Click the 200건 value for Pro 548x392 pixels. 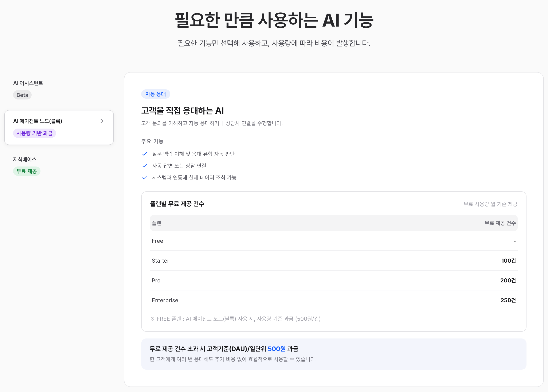pos(508,281)
